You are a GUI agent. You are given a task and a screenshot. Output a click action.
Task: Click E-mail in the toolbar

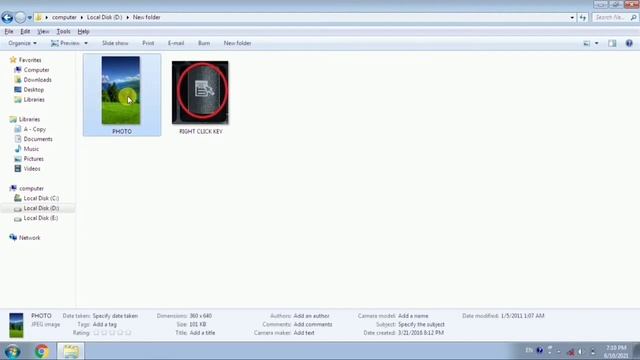176,43
